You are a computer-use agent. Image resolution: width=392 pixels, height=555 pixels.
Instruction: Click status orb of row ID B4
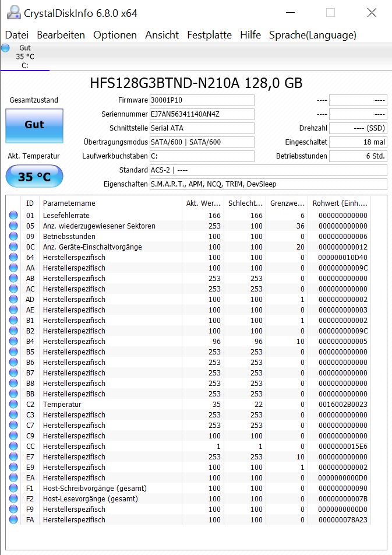(13, 341)
